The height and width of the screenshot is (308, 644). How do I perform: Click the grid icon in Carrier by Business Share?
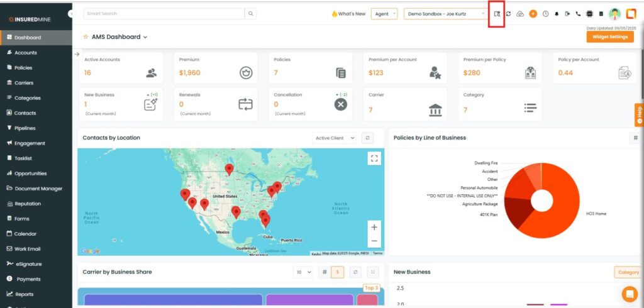[373, 272]
